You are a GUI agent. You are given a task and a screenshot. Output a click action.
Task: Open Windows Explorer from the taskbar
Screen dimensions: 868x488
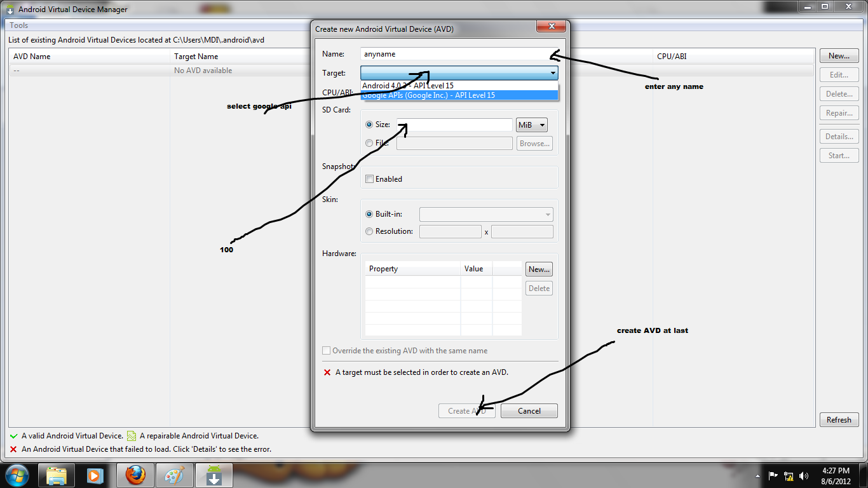57,475
